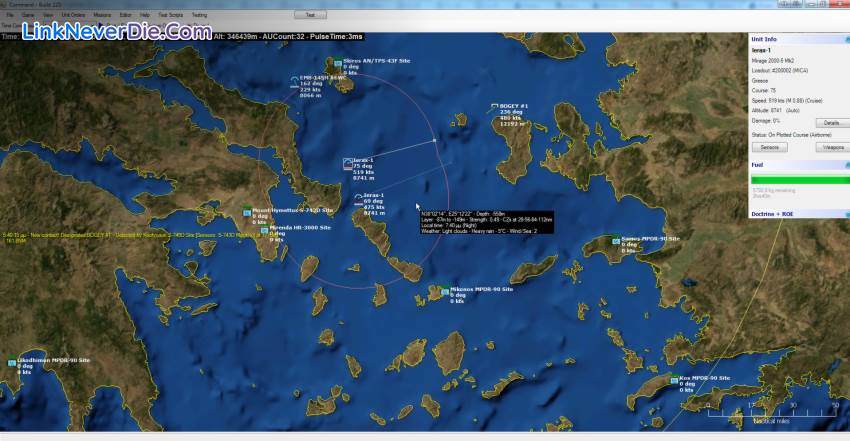The height and width of the screenshot is (441, 850).
Task: Open the Sensors button in Unit Info
Action: click(769, 147)
